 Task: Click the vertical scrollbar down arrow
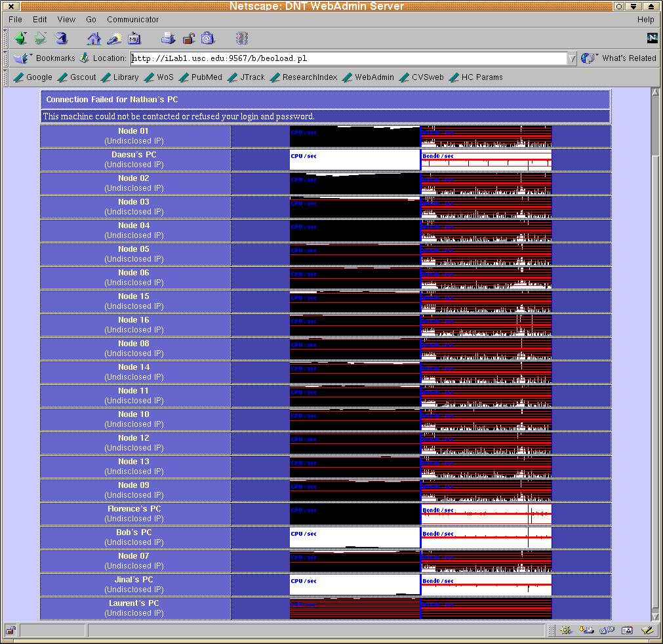click(x=654, y=616)
